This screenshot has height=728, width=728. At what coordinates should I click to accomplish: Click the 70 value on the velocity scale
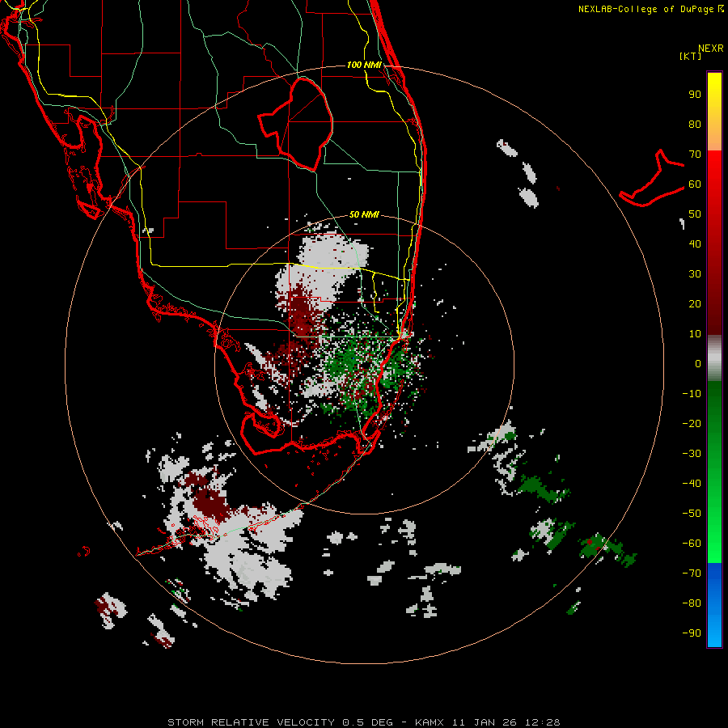tap(695, 154)
